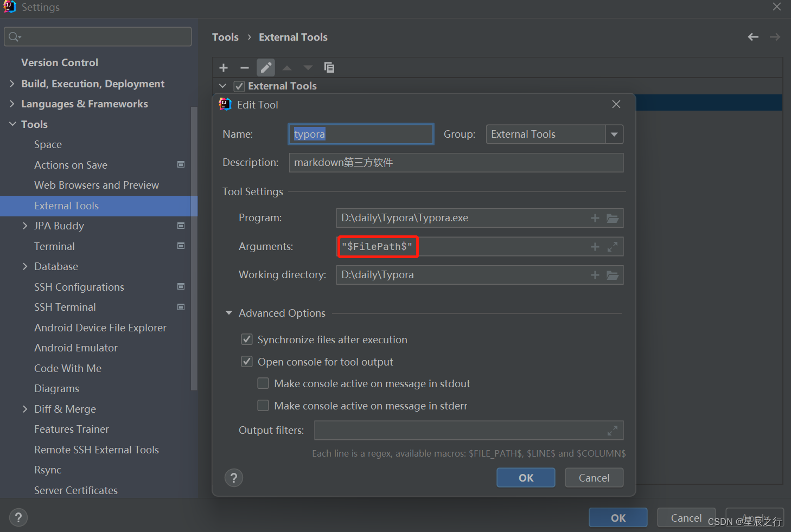Expand Build, Execution, Deployment node
Viewport: 791px width, 532px height.
tap(12, 84)
